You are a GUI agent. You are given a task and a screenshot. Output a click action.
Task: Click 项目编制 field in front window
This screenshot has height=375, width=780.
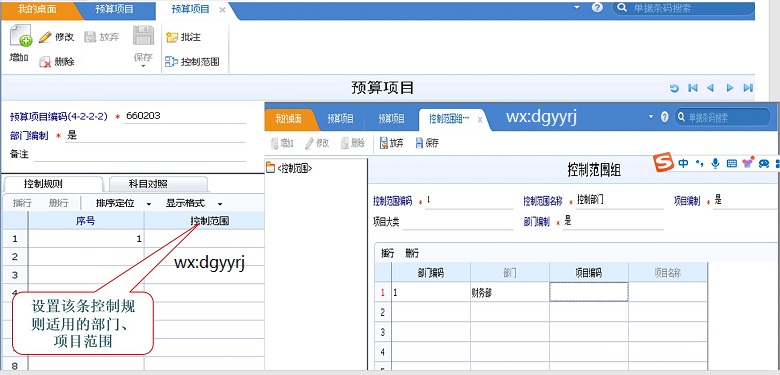coord(745,201)
